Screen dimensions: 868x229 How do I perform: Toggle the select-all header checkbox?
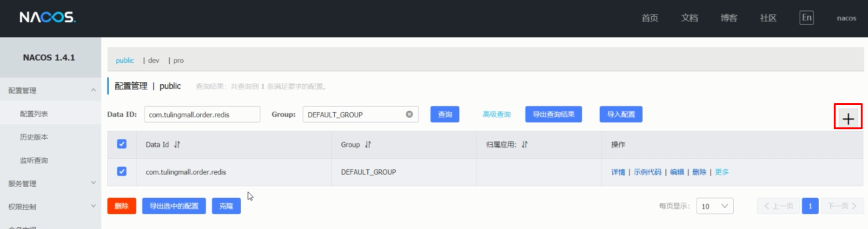[122, 144]
